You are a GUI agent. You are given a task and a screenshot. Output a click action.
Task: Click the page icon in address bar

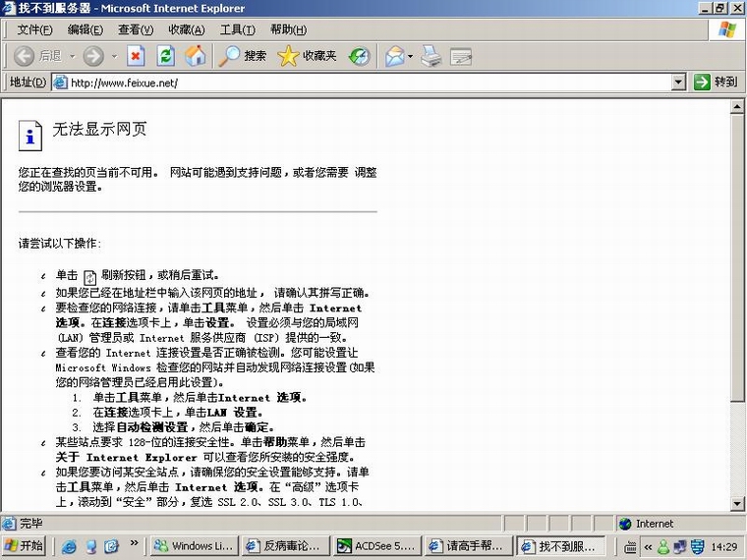(x=60, y=83)
